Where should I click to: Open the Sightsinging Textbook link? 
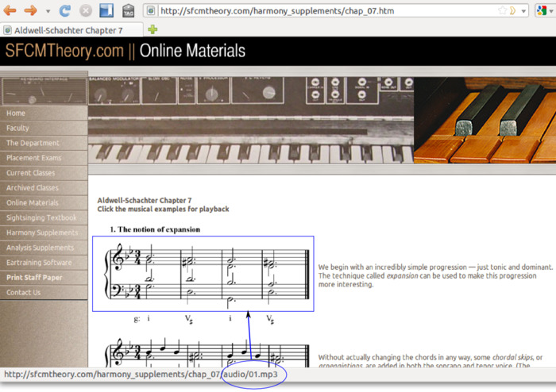[44, 217]
